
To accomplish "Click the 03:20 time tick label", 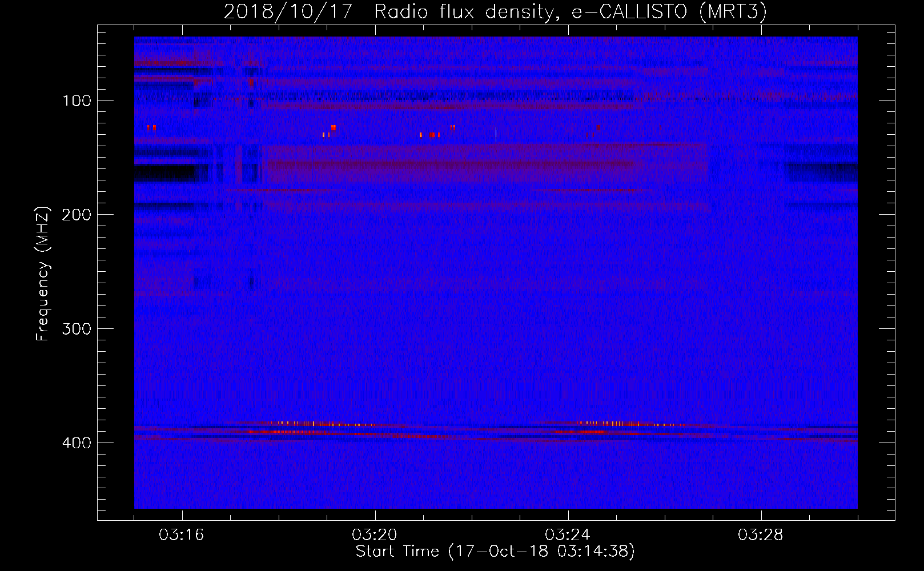I will pyautogui.click(x=375, y=535).
